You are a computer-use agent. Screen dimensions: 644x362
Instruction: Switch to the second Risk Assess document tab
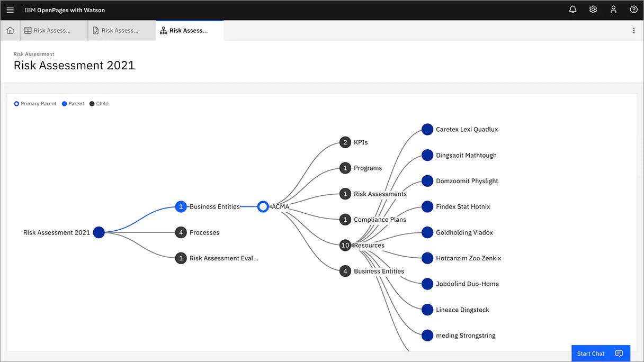tap(121, 30)
